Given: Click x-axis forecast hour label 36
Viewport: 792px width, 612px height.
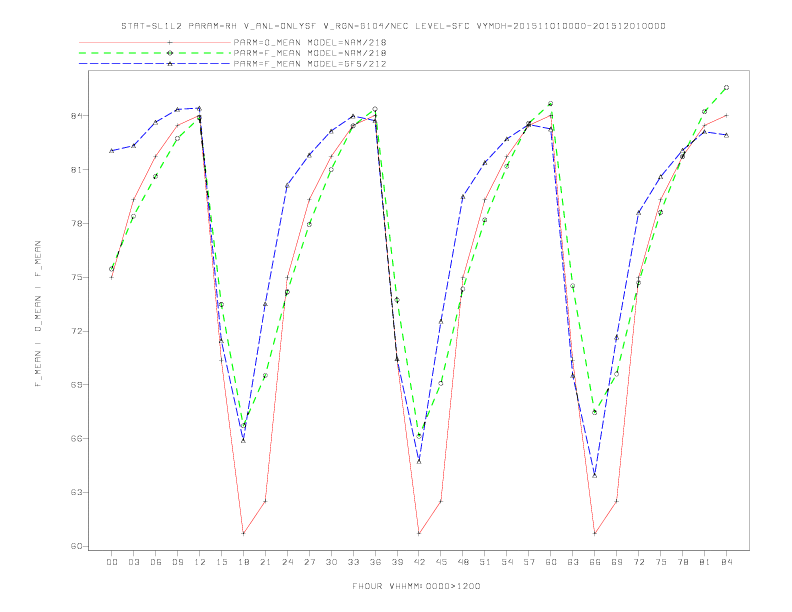Looking at the screenshot, I should coord(375,562).
